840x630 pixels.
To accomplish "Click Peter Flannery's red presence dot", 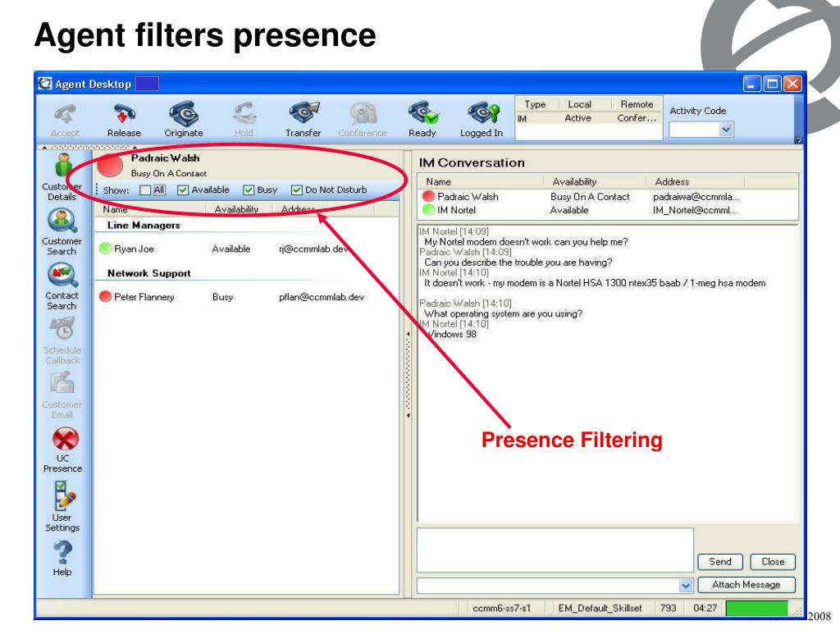I will click(x=106, y=296).
